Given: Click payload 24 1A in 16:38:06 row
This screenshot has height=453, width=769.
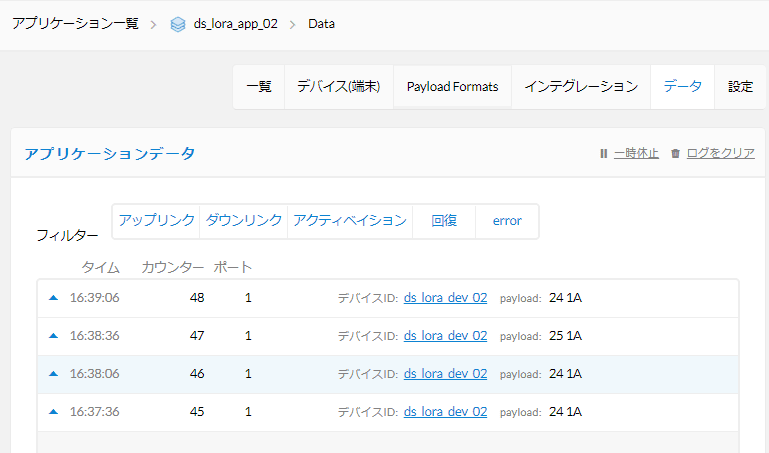Looking at the screenshot, I should (x=565, y=374).
